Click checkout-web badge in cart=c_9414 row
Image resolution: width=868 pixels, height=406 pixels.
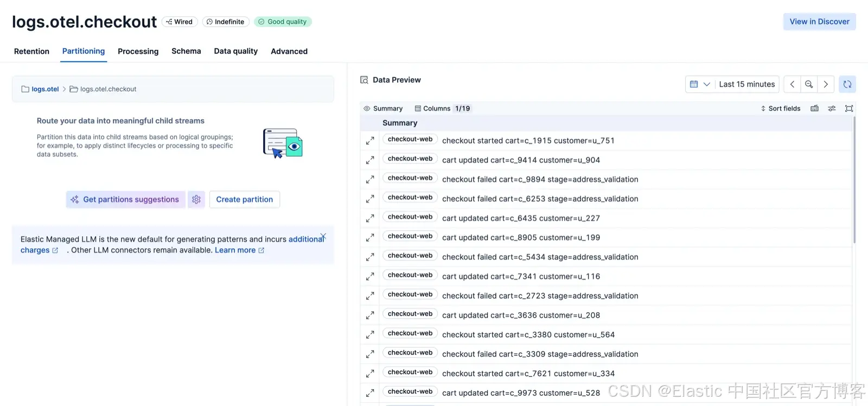(410, 159)
